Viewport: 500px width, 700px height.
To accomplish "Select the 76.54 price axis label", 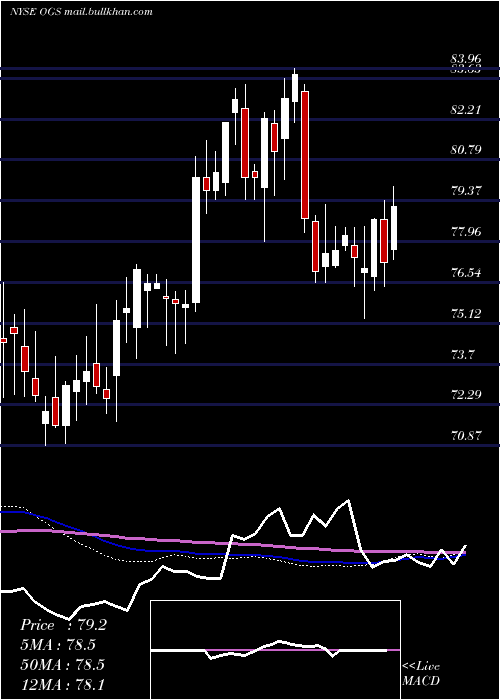I will (x=466, y=273).
